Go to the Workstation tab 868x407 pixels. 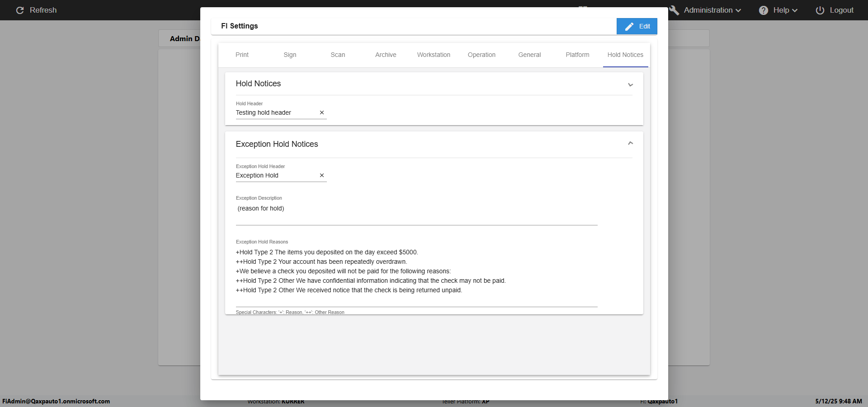(x=434, y=55)
